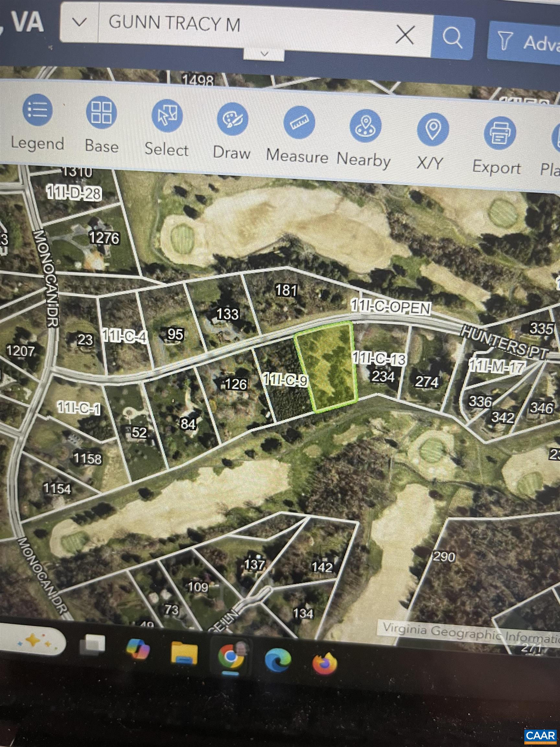
Task: Collapse the toolbar with the chevron handle
Action: click(x=264, y=54)
